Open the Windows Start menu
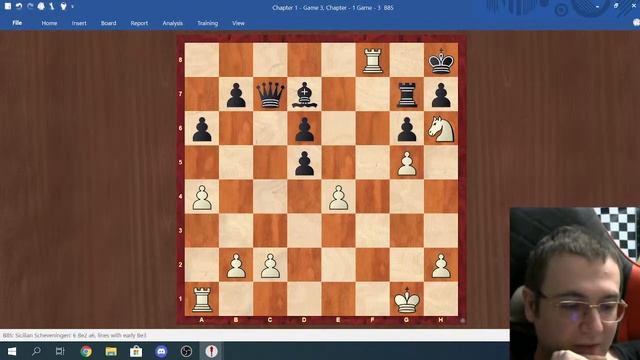 [12, 351]
